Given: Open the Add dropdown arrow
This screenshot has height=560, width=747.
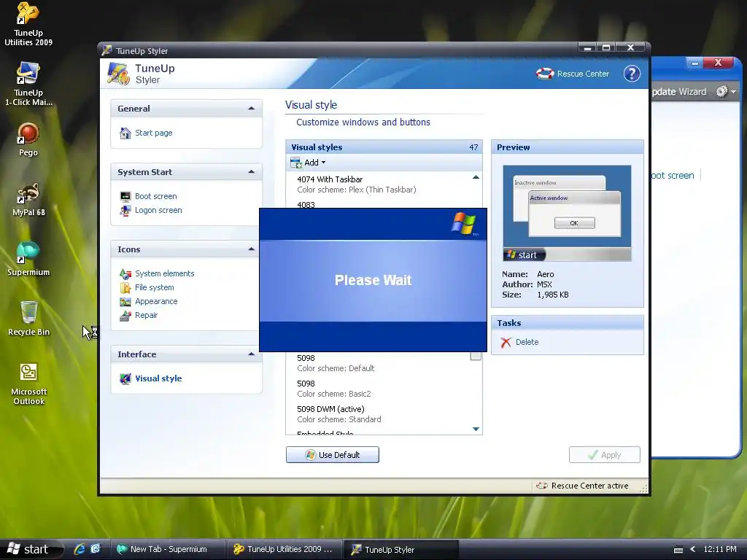Looking at the screenshot, I should (323, 163).
